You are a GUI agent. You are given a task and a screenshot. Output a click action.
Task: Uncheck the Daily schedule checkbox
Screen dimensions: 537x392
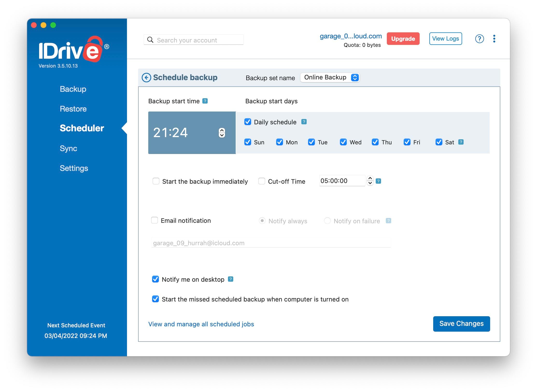[248, 122]
